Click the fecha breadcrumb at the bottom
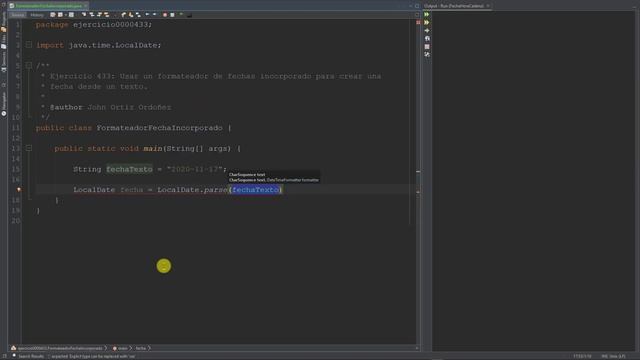 [141, 348]
